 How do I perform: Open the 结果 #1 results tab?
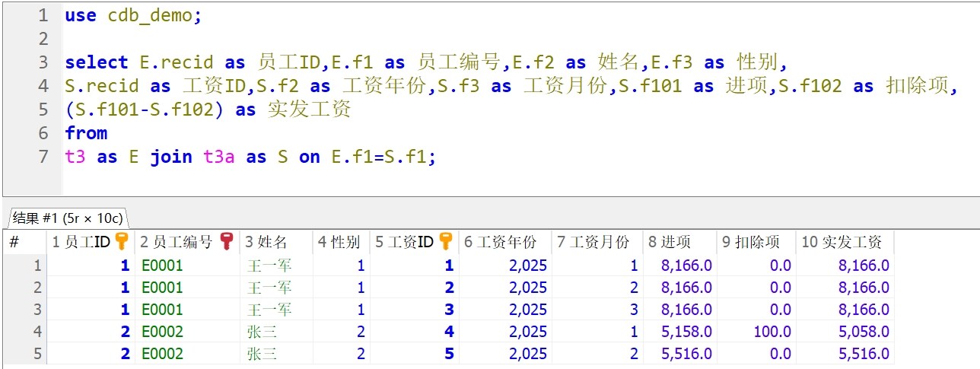67,218
